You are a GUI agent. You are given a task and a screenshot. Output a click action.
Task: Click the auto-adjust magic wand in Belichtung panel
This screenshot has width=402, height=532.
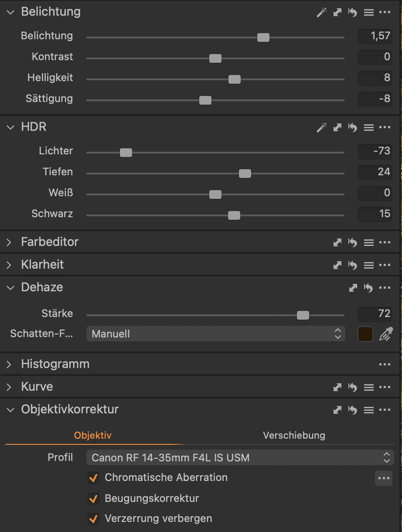321,12
